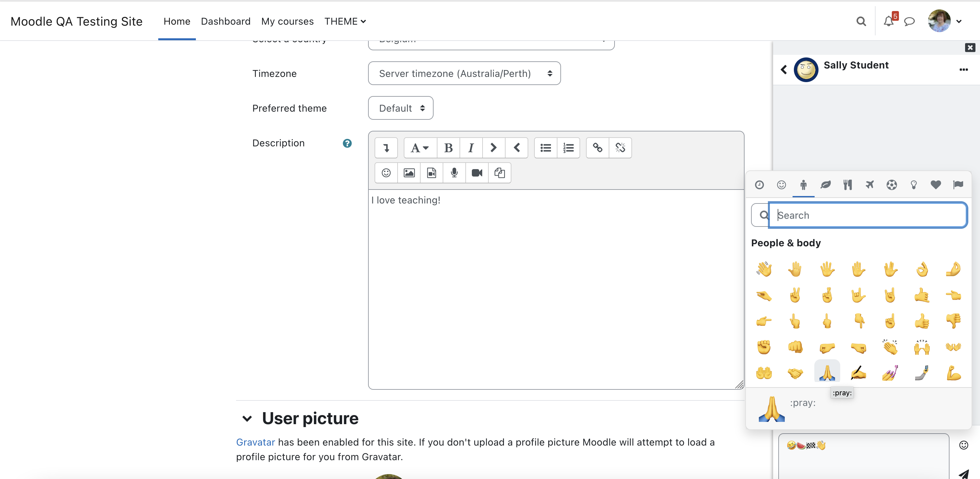The image size is (980, 479).
Task: Open the paragraph styles dropdown in editor
Action: [x=420, y=148]
